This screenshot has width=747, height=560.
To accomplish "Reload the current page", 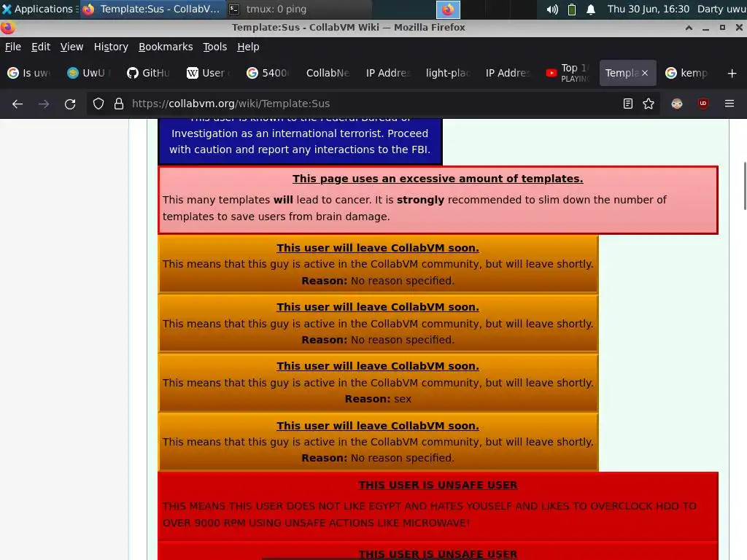I will click(70, 104).
